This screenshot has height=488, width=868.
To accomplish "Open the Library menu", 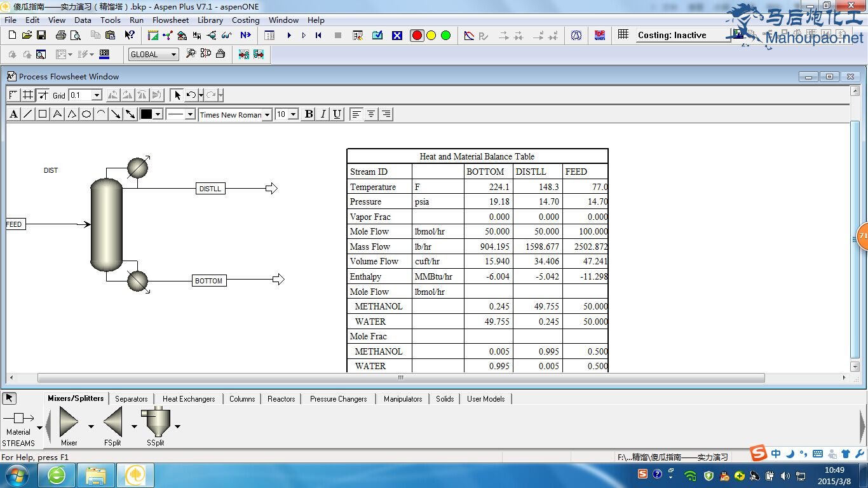I will 210,20.
